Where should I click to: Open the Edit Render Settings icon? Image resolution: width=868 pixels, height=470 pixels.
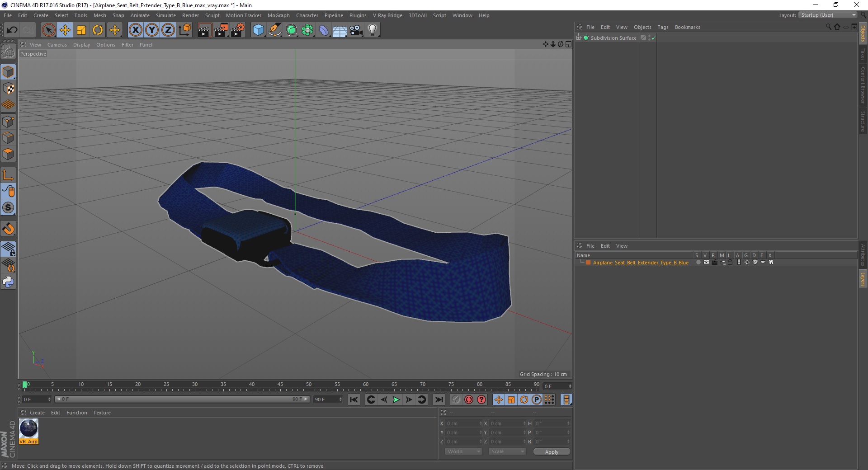[x=238, y=30]
